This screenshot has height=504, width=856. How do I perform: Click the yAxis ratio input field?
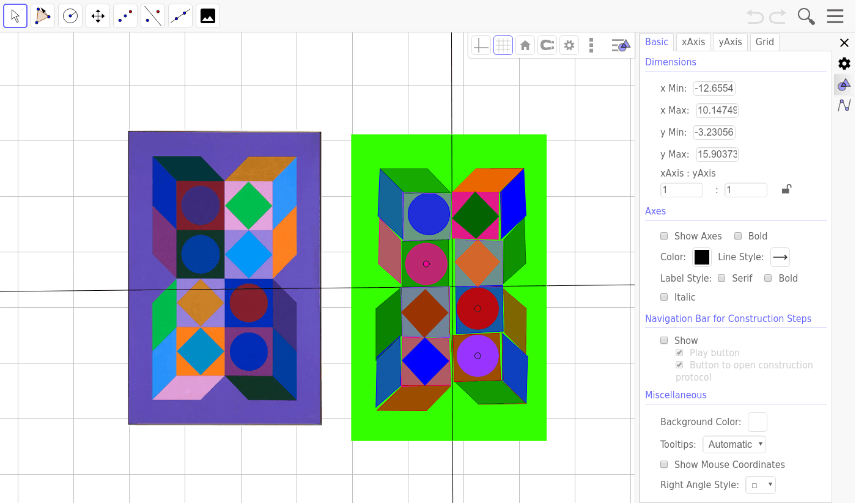pyautogui.click(x=746, y=190)
